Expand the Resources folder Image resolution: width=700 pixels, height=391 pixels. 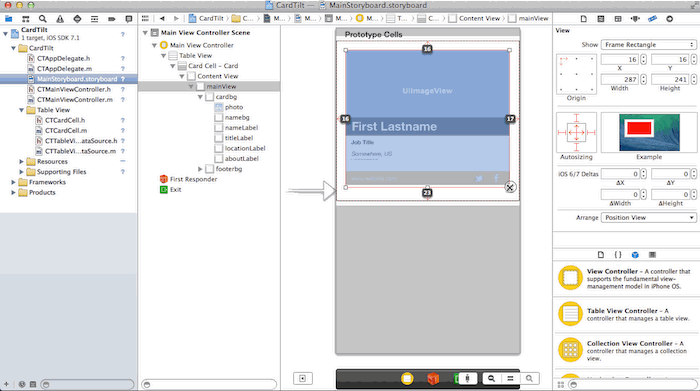pyautogui.click(x=21, y=162)
